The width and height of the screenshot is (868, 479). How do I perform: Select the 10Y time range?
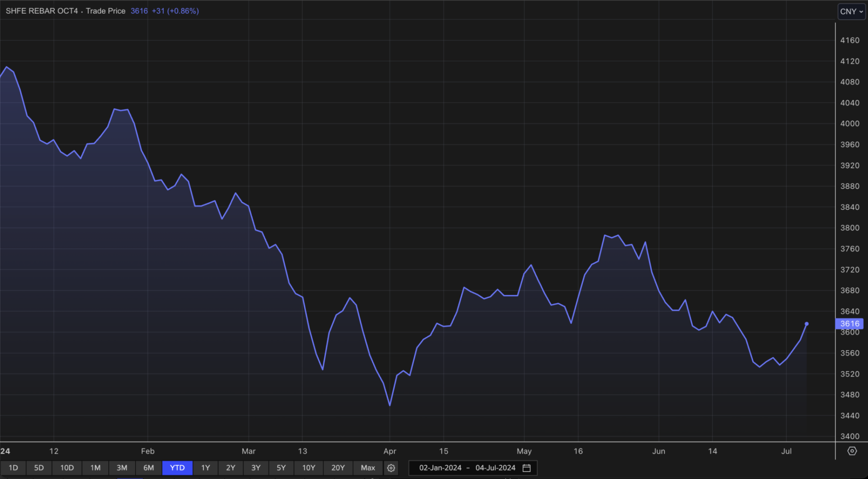pyautogui.click(x=309, y=468)
